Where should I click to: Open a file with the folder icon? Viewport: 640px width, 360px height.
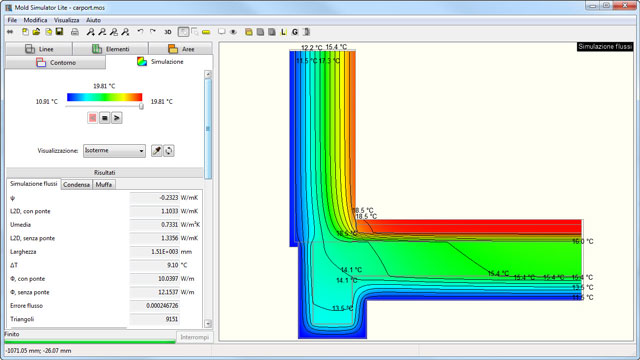coord(36,32)
